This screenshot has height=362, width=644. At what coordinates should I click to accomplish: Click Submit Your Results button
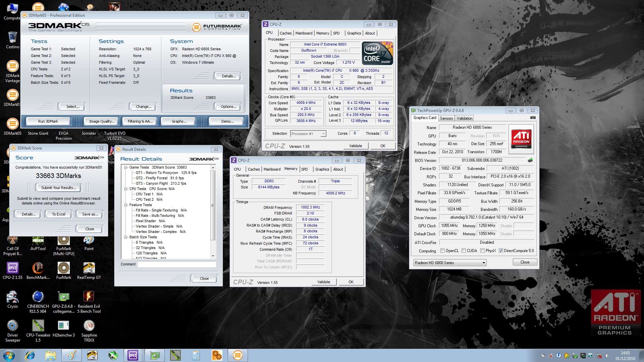point(58,188)
